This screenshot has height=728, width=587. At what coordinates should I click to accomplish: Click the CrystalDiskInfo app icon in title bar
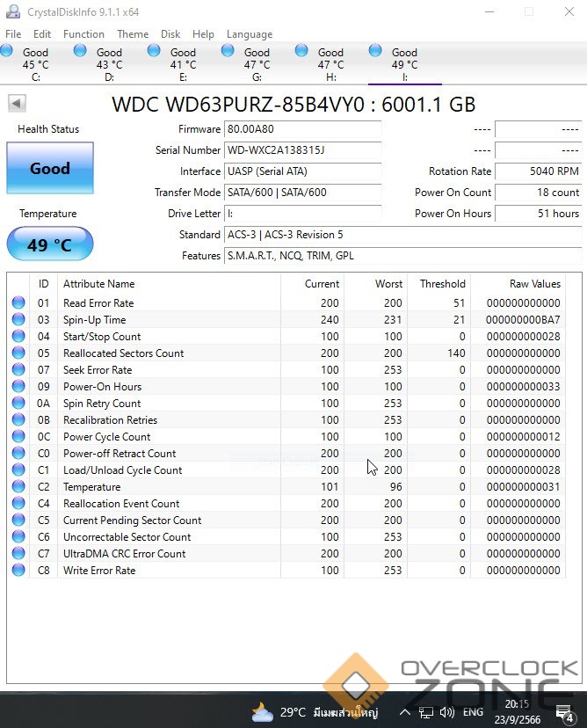13,11
